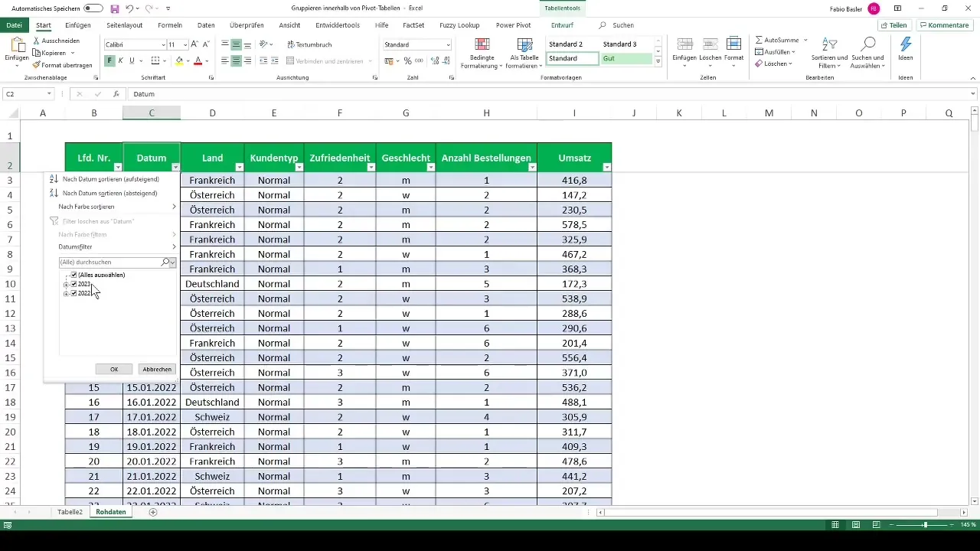Open the Datei tab
Screen dimensions: 980x551
point(14,25)
